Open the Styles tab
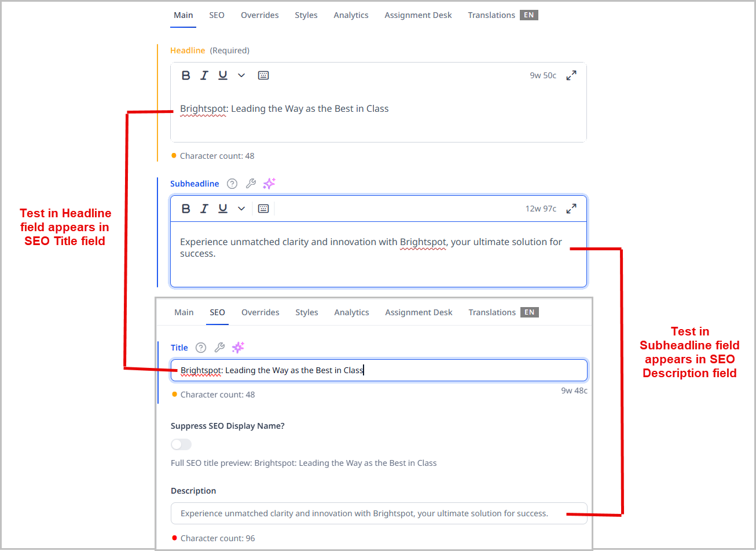Screen dimensions: 756x551 pyautogui.click(x=306, y=15)
